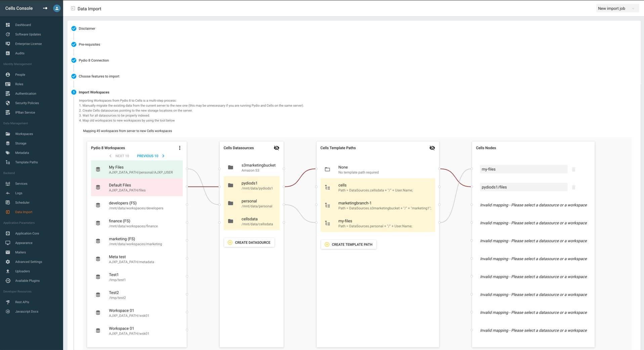Select the my-files template path
The image size is (644, 350).
coord(378,223)
